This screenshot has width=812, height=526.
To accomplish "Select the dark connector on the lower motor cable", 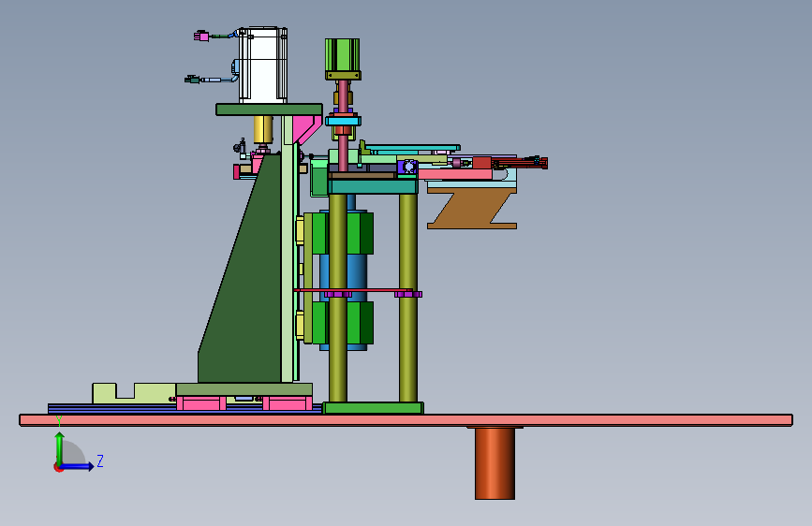I will (x=193, y=80).
